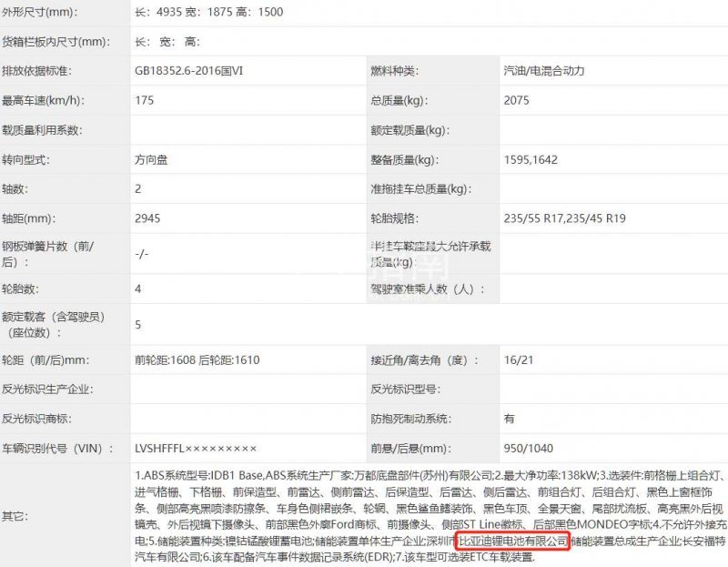Click the highlighted 比亚迪锂电池有限公司 text
Image resolution: width=728 pixels, height=567 pixels.
tap(513, 541)
